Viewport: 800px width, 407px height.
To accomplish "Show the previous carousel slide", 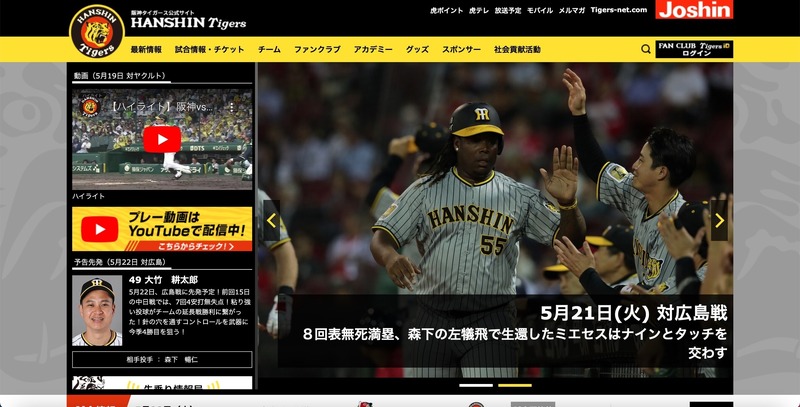I will [271, 220].
